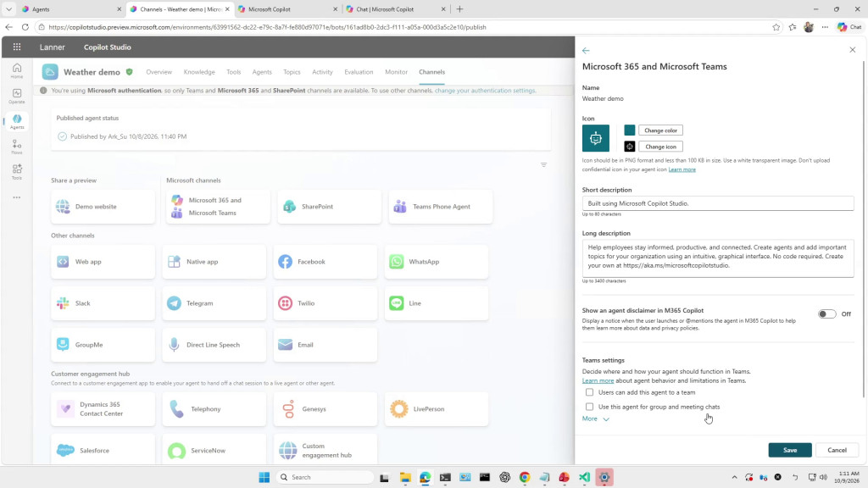Show hidden system tray icons
The height and width of the screenshot is (488, 868).
click(x=735, y=477)
